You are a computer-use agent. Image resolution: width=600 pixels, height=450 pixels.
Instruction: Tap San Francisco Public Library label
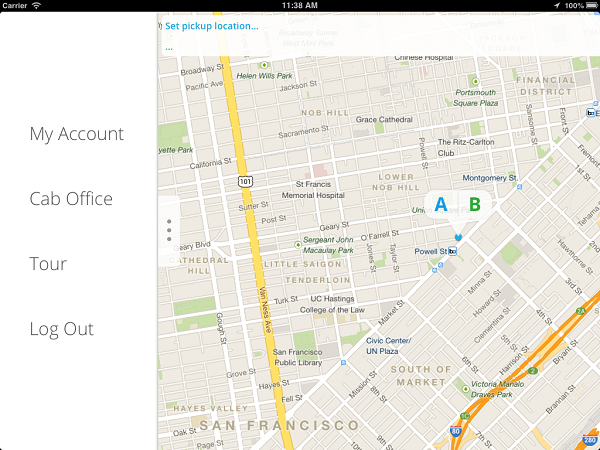(298, 357)
